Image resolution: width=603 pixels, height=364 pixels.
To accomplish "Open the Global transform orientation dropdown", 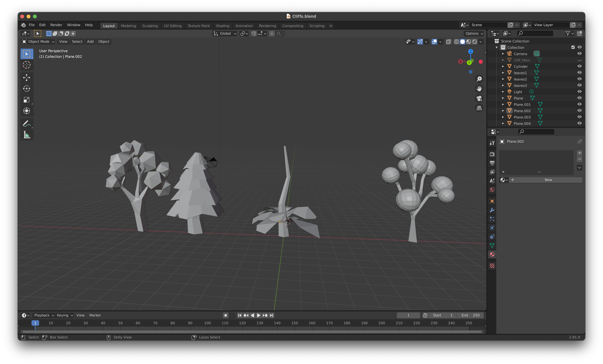I will [225, 34].
